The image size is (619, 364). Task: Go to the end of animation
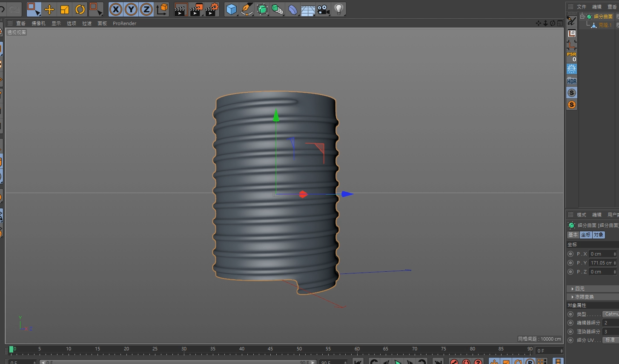point(437,362)
